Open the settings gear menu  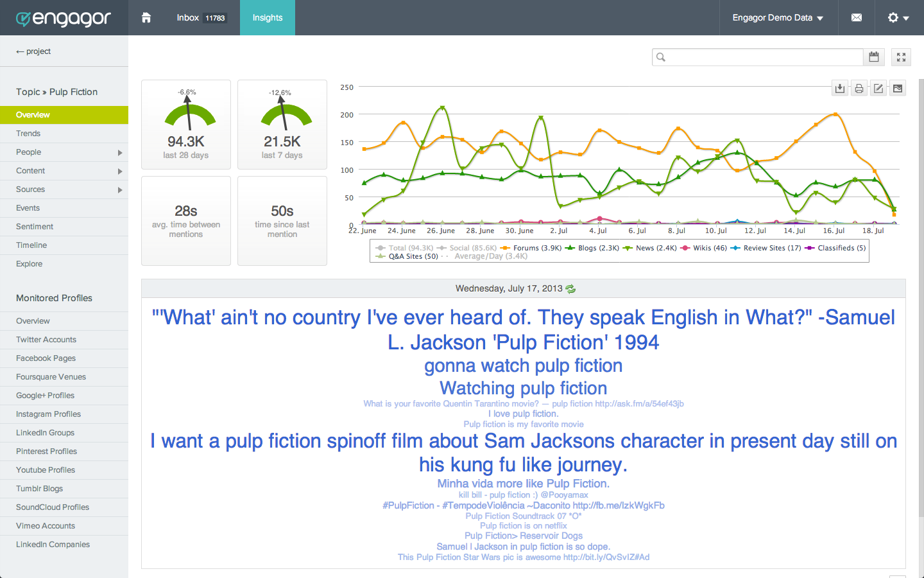(x=898, y=17)
